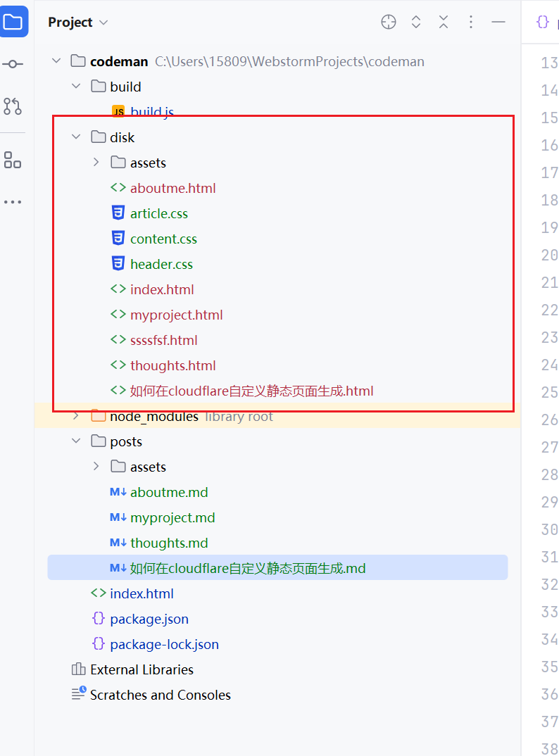559x756 pixels.
Task: Open the Commit tool window
Action: pyautogui.click(x=13, y=64)
